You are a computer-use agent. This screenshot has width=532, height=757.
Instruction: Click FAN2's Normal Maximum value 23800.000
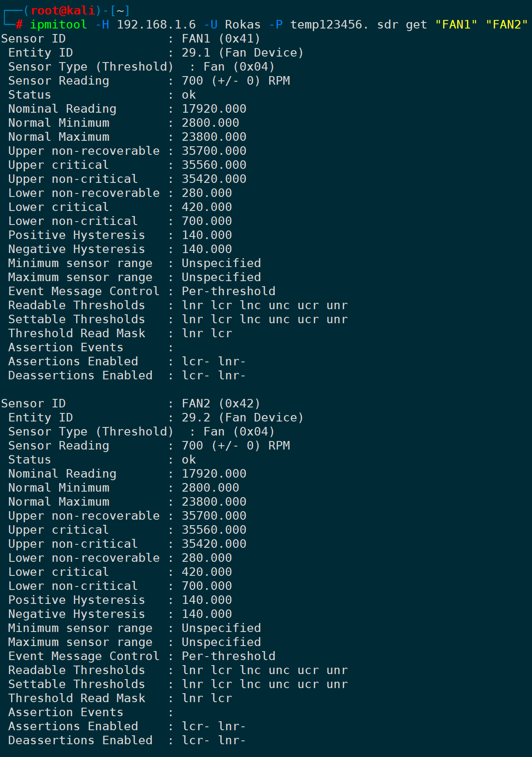point(214,502)
